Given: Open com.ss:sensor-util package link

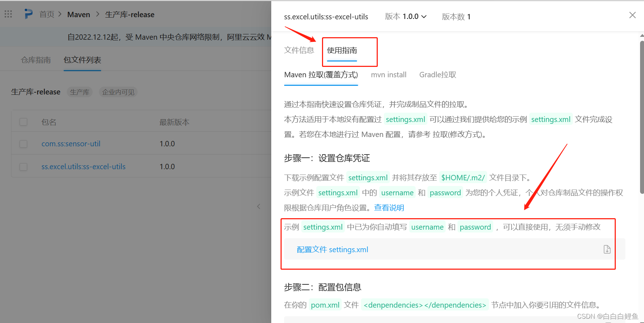Looking at the screenshot, I should tap(71, 144).
